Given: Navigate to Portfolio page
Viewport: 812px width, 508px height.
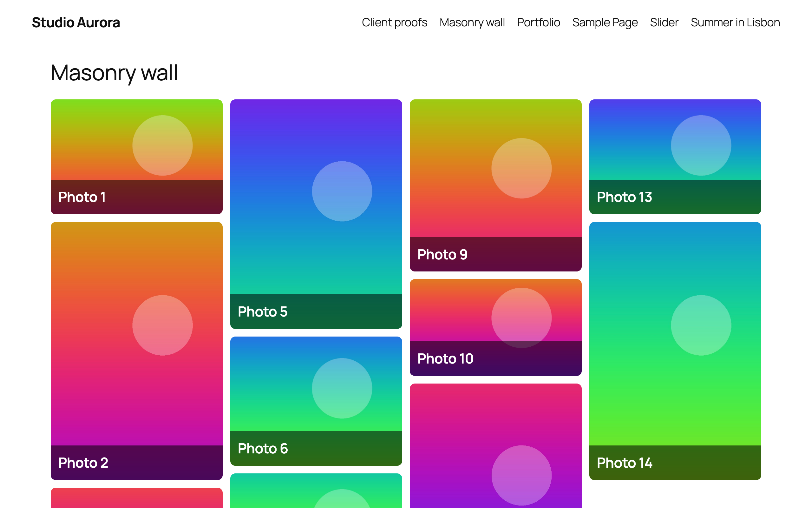Looking at the screenshot, I should [539, 23].
